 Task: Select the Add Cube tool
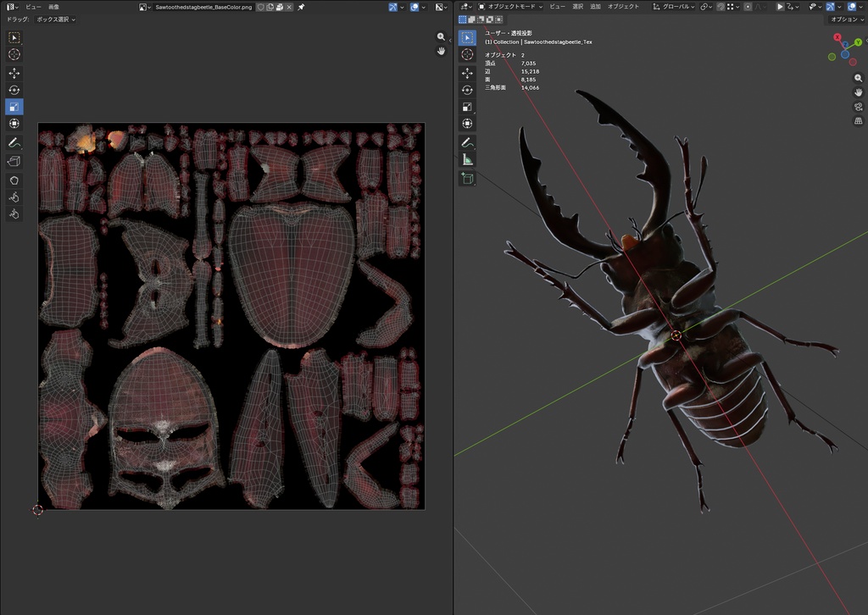(x=467, y=178)
